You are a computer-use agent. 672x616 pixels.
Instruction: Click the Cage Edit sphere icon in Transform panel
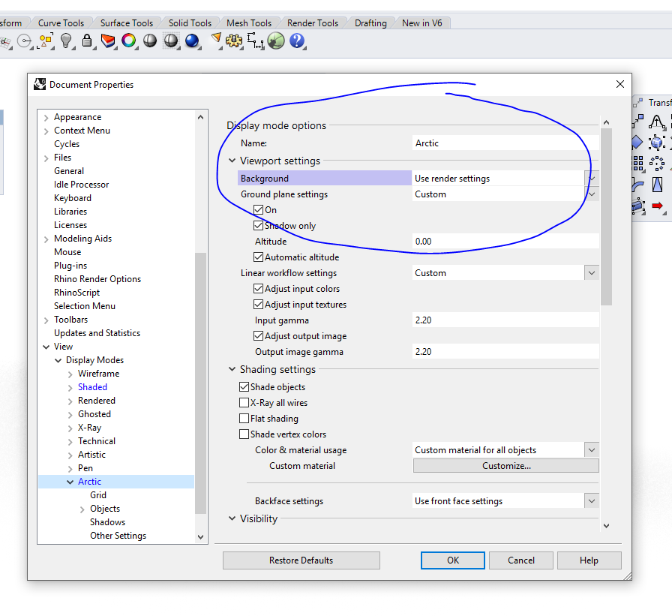pos(656,143)
